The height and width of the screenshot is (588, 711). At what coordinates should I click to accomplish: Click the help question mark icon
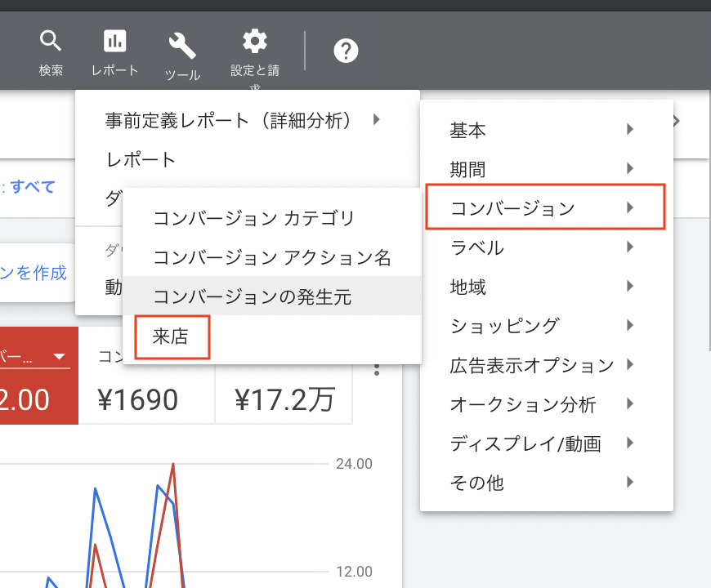point(346,51)
